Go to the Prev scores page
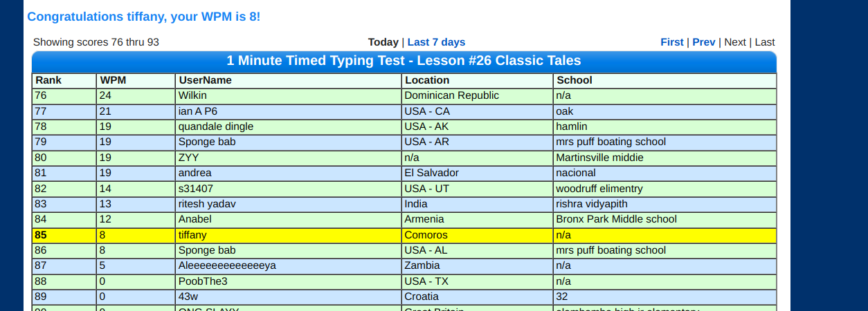 pos(704,42)
